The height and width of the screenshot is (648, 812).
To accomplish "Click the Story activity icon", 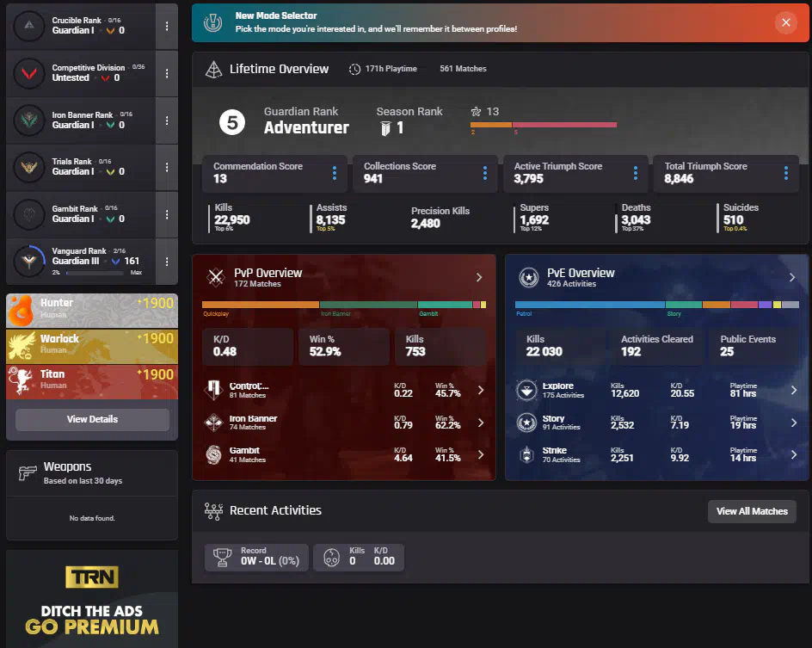I will tap(526, 423).
